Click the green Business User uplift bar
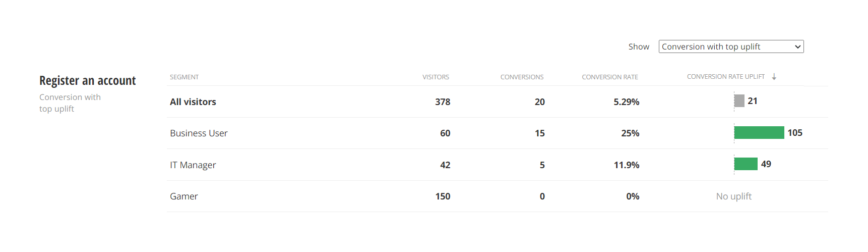This screenshot has width=868, height=252. [x=759, y=133]
